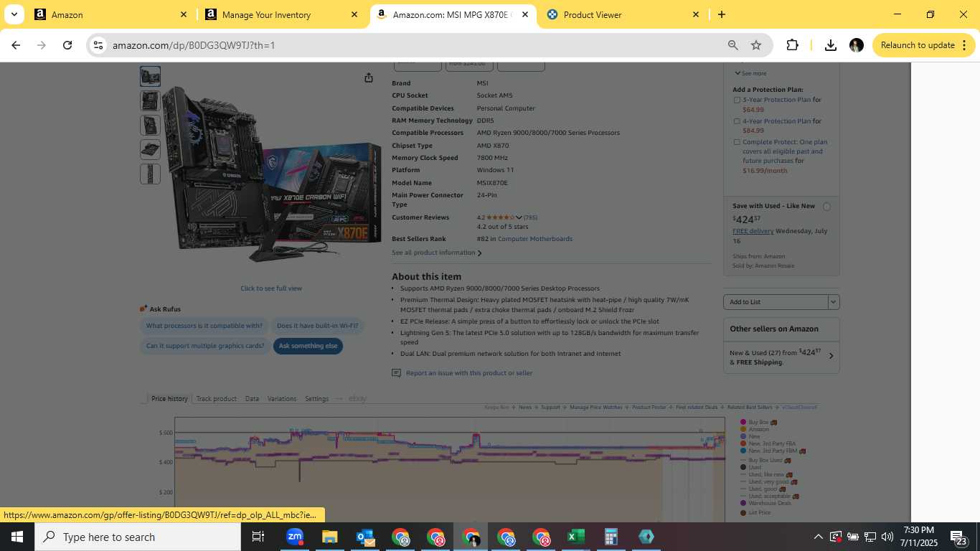Click the report issue speech-bubble icon
The width and height of the screenshot is (980, 551).
point(397,373)
